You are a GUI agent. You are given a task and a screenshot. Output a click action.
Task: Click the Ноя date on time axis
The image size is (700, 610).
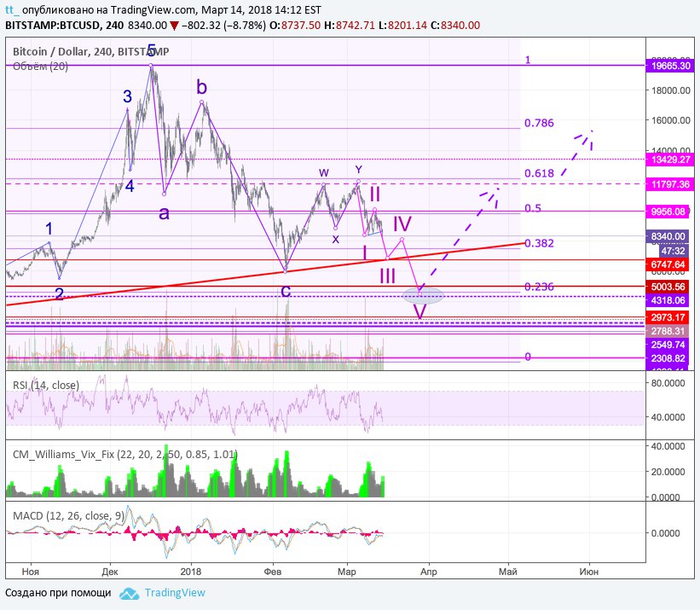[31, 572]
